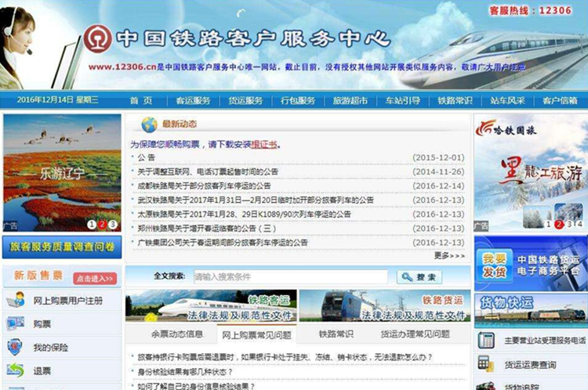Switch to the 货运办理常见问题 tab
This screenshot has width=588, height=390.
pyautogui.click(x=415, y=334)
